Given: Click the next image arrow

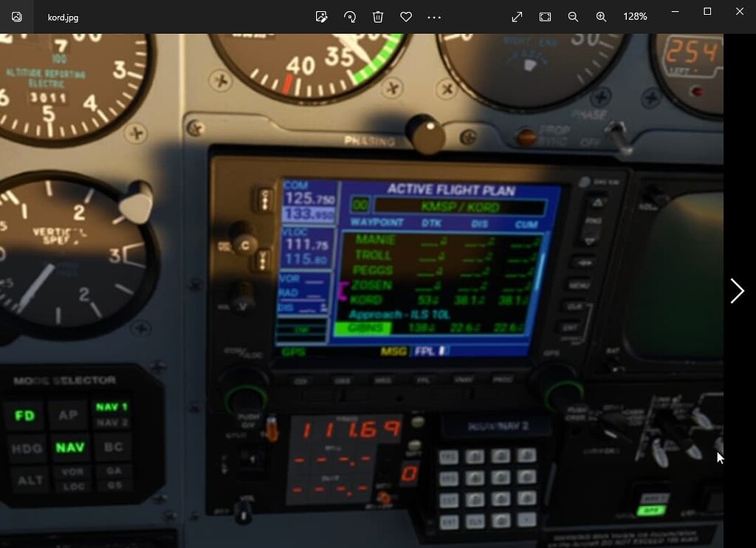Looking at the screenshot, I should [737, 291].
